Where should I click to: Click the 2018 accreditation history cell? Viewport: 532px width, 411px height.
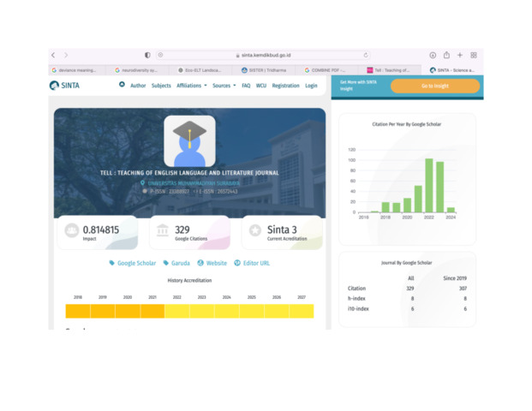tap(78, 311)
